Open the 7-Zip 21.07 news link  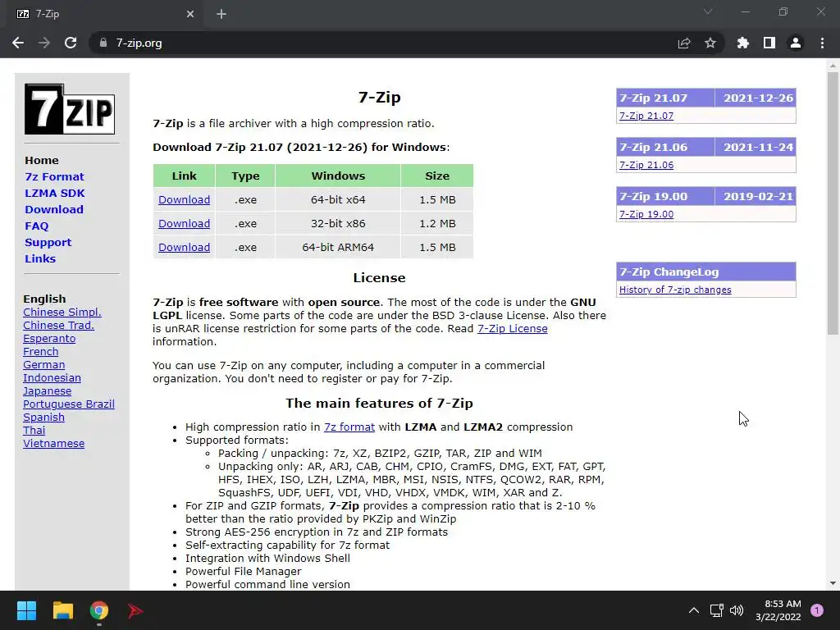click(x=646, y=116)
